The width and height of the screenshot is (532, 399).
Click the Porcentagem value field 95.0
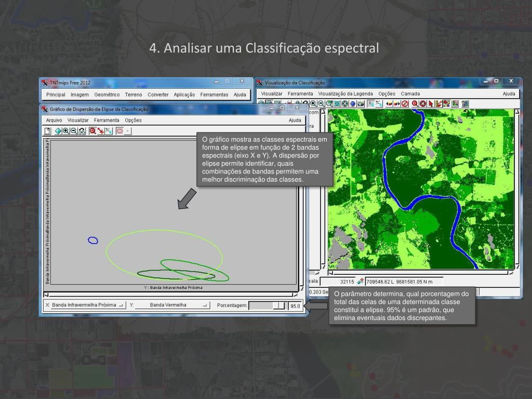click(295, 305)
